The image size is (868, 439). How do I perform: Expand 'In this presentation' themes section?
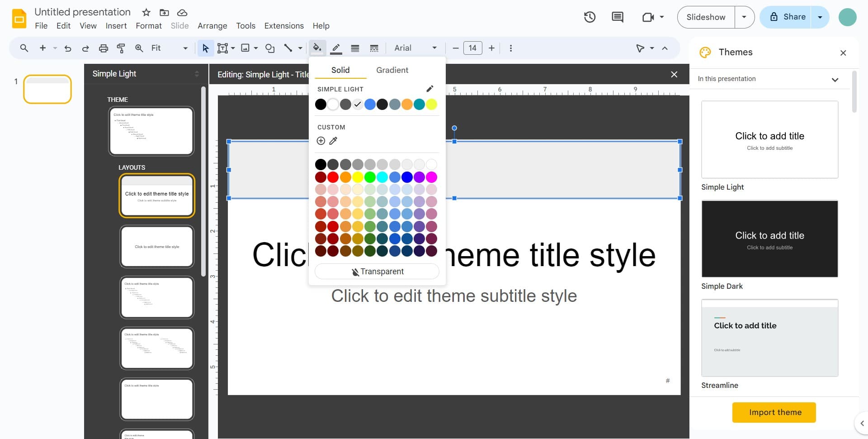tap(835, 79)
